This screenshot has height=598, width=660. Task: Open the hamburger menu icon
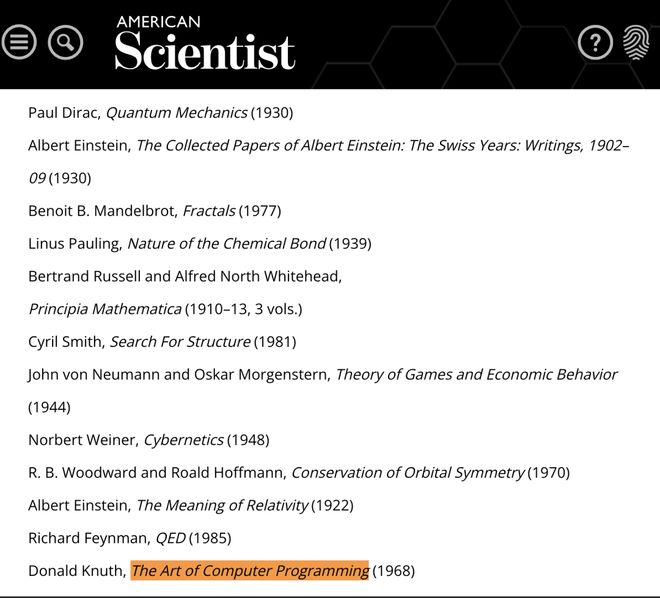(x=19, y=42)
